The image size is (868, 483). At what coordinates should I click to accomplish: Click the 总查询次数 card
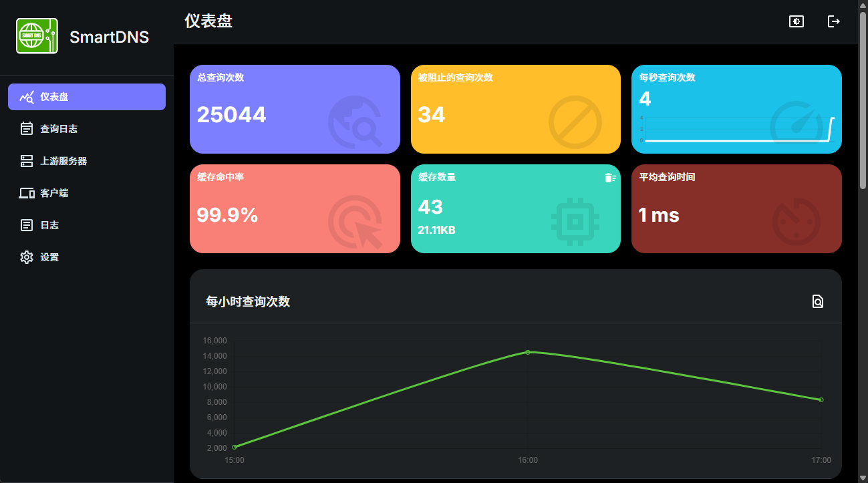(295, 109)
